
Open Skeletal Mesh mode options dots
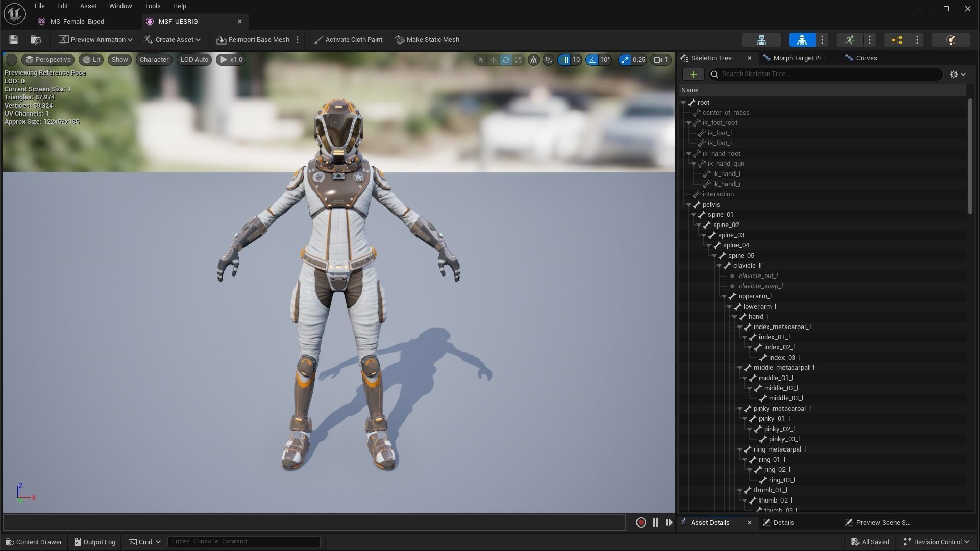point(822,40)
